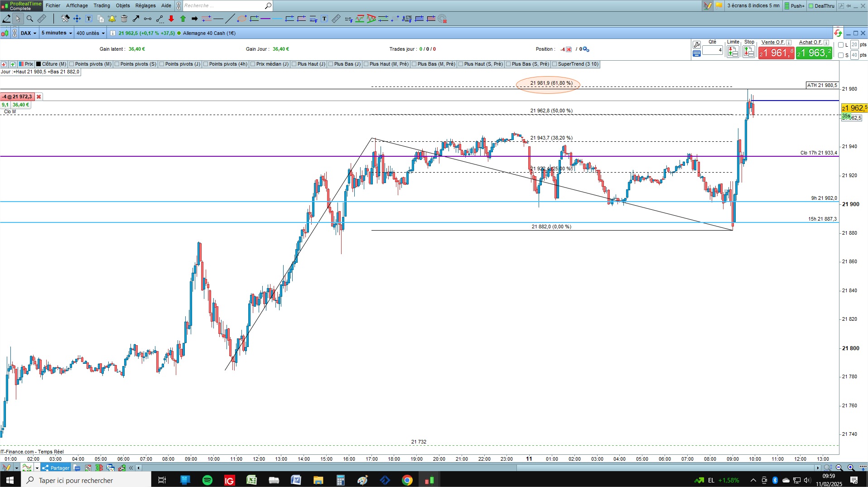Click the black Clôture (M) color swatch

coord(39,64)
